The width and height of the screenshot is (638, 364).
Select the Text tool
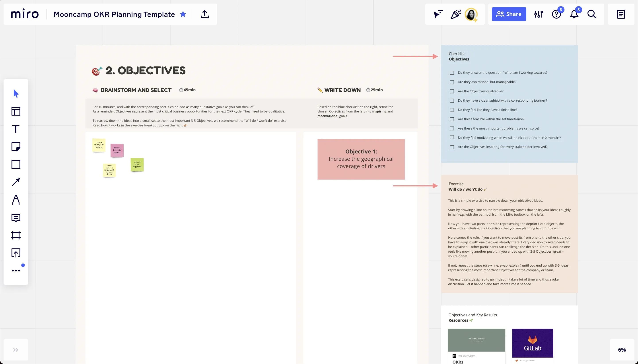pos(16,129)
